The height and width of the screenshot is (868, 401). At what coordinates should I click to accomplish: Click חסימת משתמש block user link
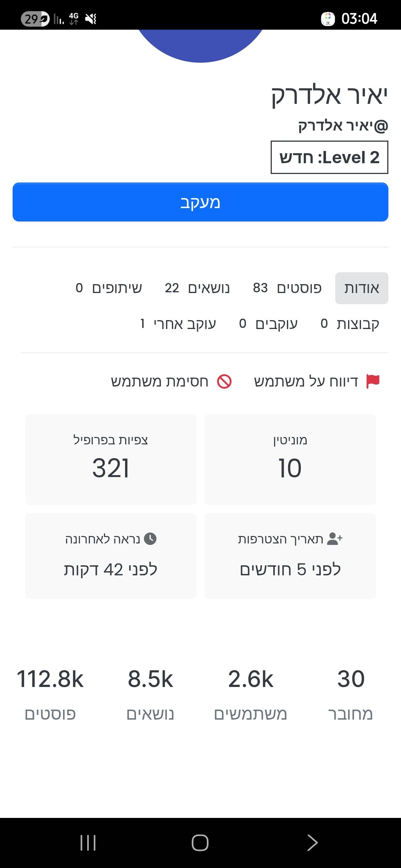(160, 381)
